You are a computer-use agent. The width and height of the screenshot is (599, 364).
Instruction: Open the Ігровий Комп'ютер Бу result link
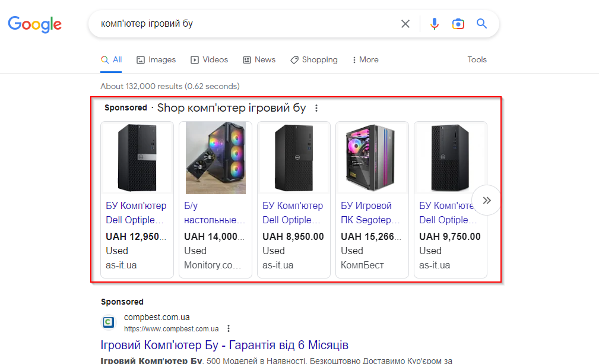tap(224, 345)
